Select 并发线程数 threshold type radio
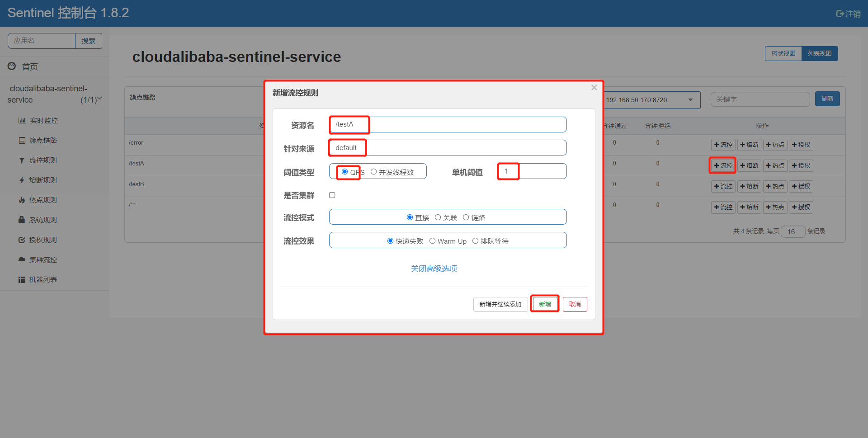 (x=374, y=172)
